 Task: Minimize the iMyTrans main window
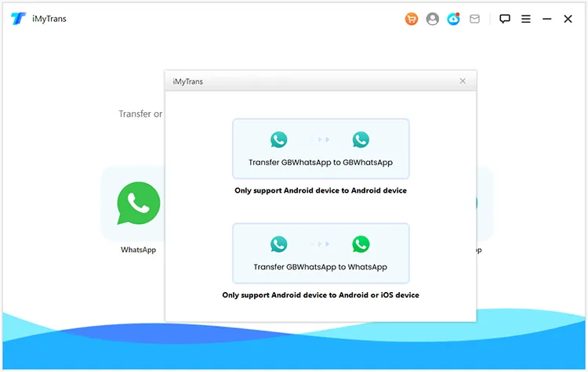click(546, 19)
